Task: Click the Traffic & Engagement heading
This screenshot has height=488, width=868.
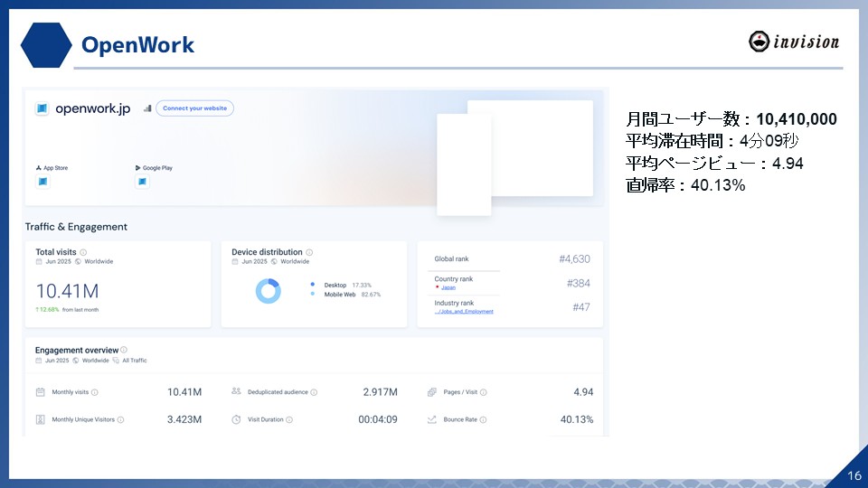Action: [76, 227]
